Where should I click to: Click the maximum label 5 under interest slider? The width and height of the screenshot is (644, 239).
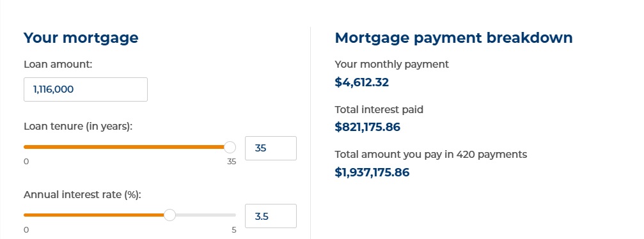click(233, 230)
